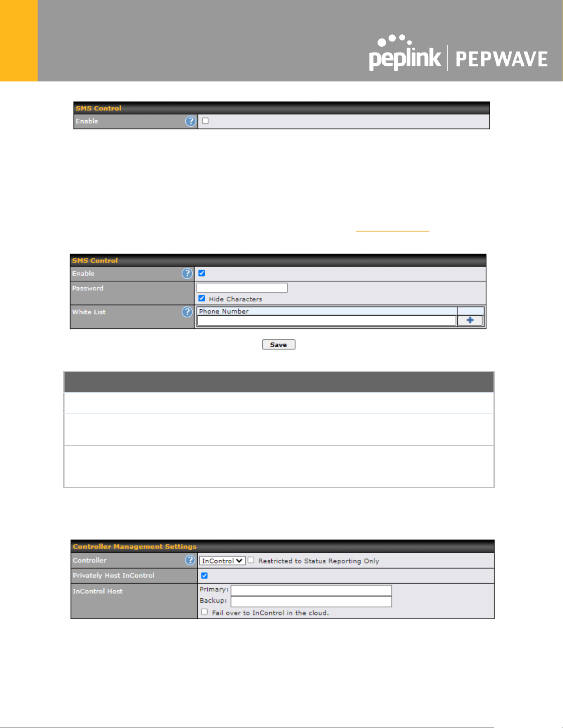This screenshot has width=563, height=728.
Task: Click the White List help icon
Action: 187,312
